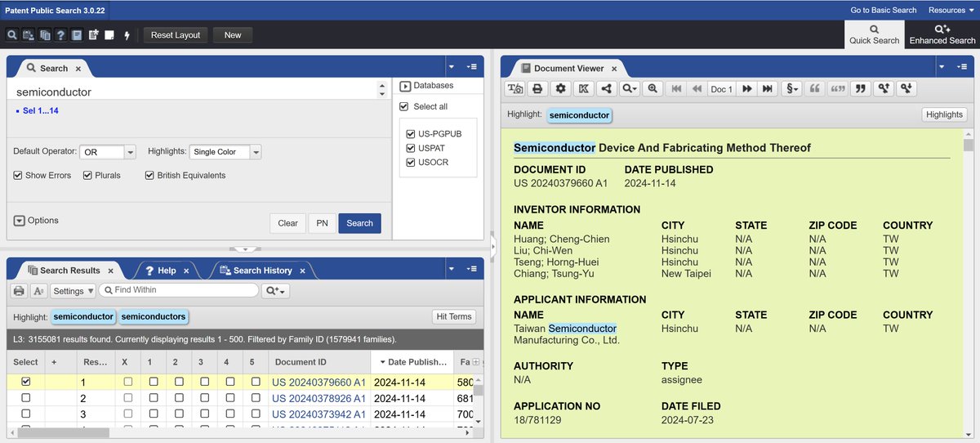Select the Document Viewer tab
Image resolution: width=980 pixels, height=443 pixels.
pos(569,69)
